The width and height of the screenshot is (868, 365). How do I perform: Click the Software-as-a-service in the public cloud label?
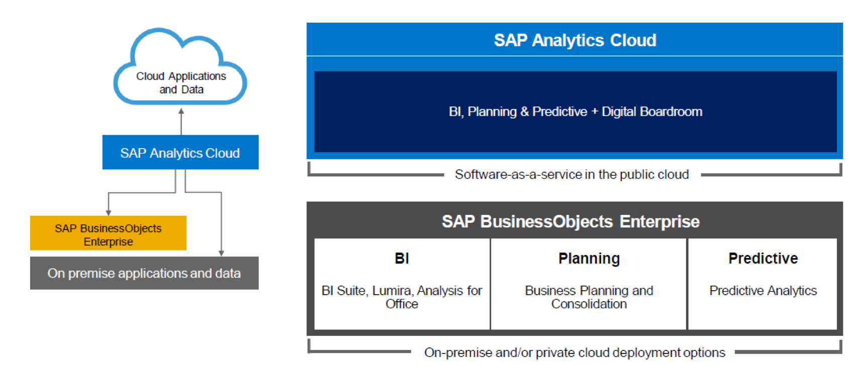pos(571,175)
